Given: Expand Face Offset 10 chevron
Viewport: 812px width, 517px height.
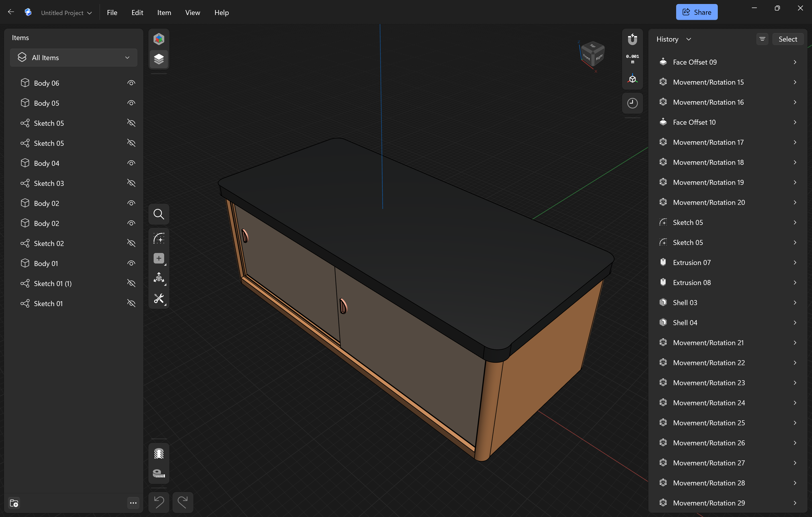Looking at the screenshot, I should [x=795, y=122].
